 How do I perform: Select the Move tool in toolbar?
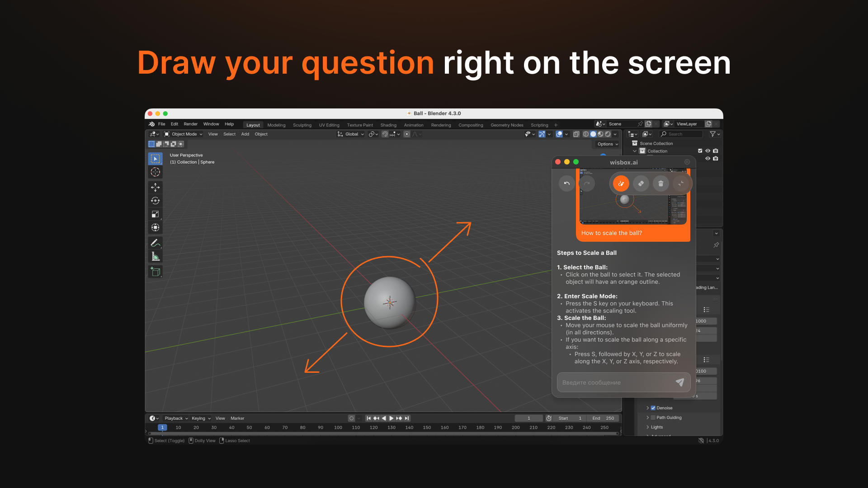coord(155,187)
